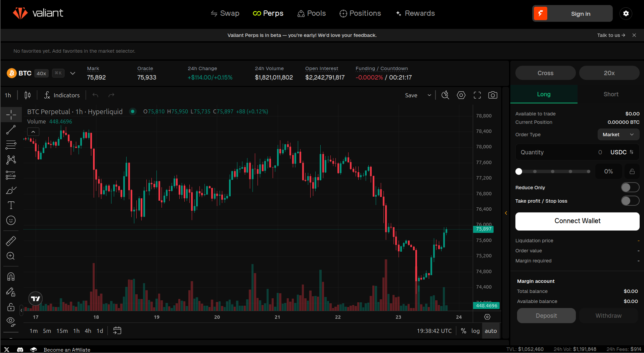Open the emoji icons tool
Screen dimensions: 644x353
(x=11, y=220)
